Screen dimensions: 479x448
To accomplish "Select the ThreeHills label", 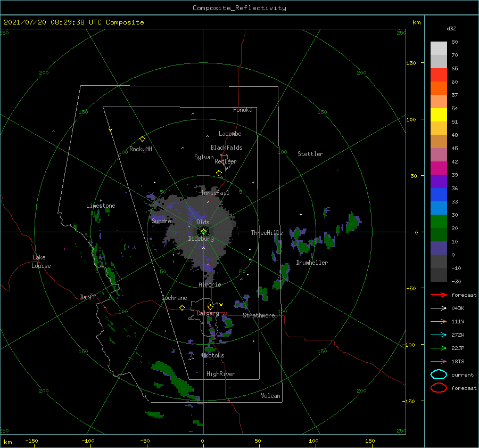I will click(267, 233).
